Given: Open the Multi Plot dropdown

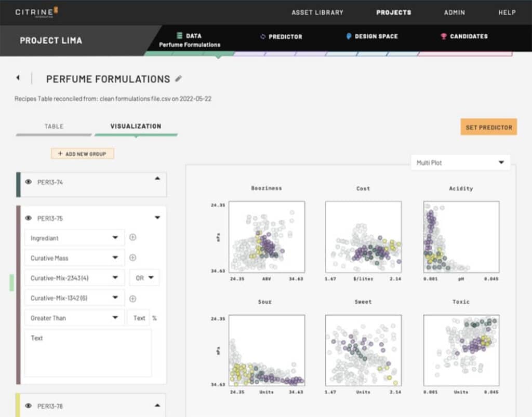Looking at the screenshot, I should click(460, 163).
